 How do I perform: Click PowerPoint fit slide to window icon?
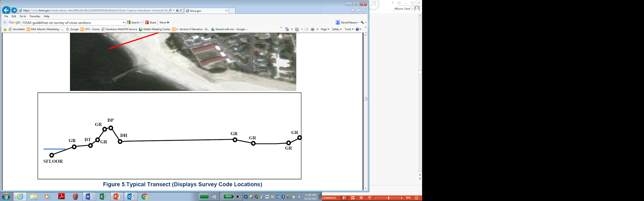pos(417,198)
